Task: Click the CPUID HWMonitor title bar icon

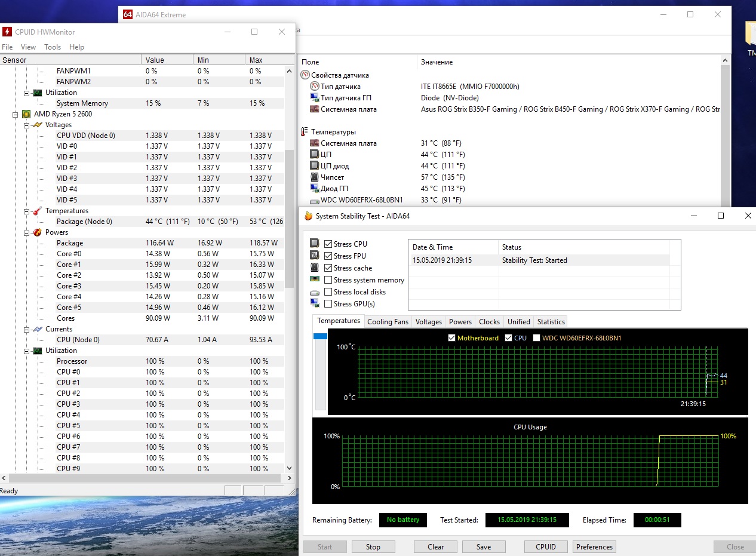Action: point(7,32)
